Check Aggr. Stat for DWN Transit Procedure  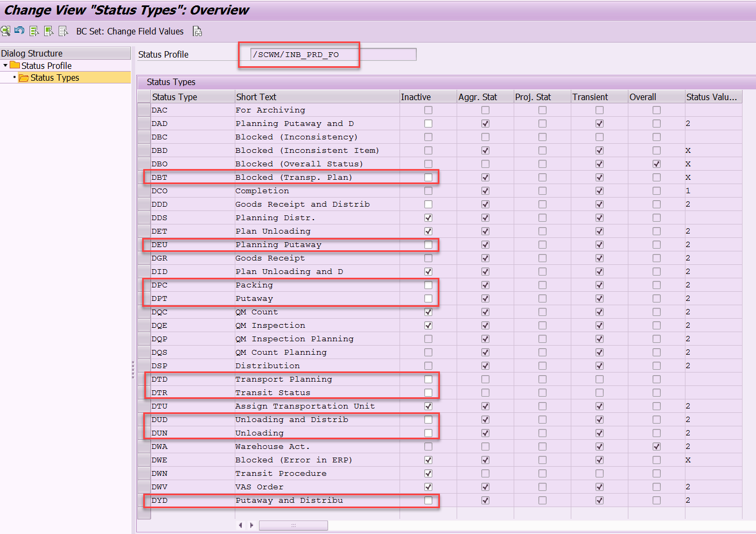coord(485,473)
